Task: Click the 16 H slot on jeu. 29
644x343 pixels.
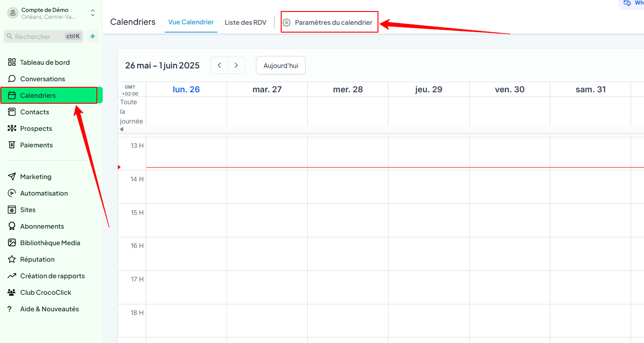Action: click(429, 254)
